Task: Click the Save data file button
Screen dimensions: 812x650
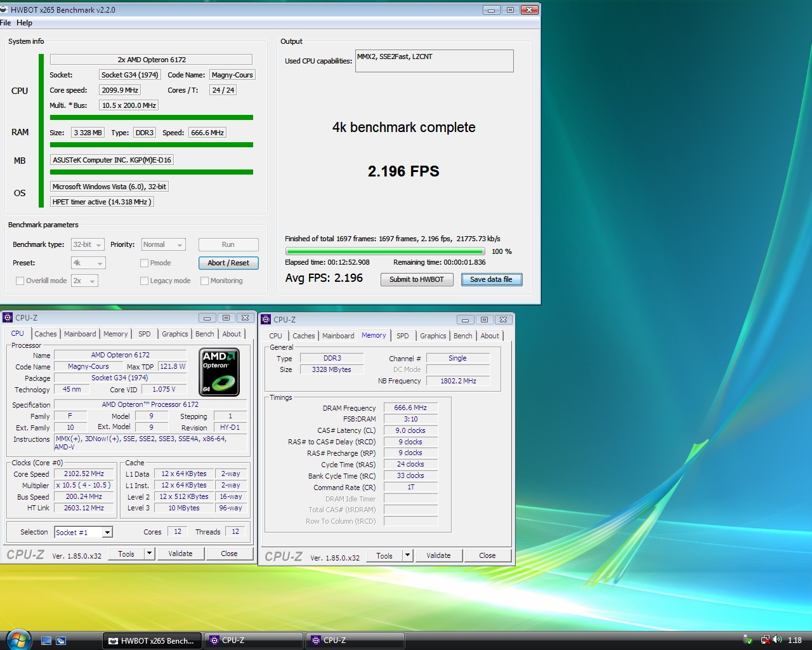Action: 492,279
